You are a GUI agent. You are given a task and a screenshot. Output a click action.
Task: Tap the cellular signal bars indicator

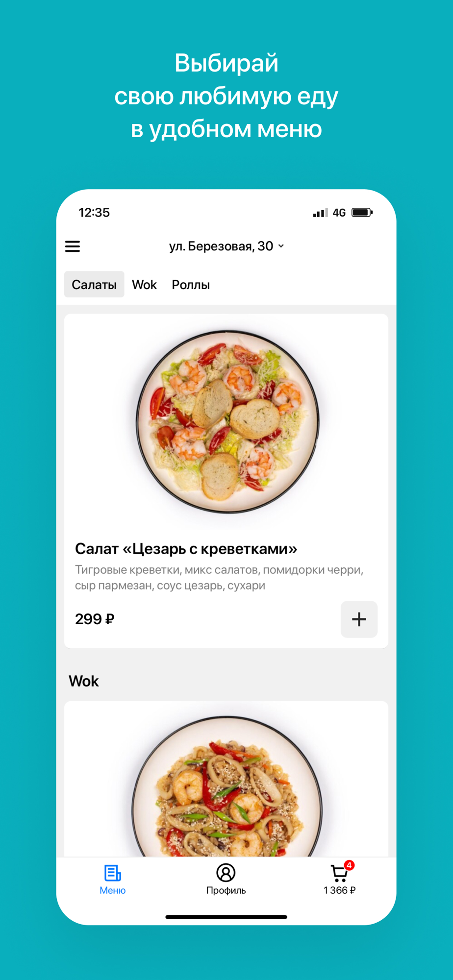click(320, 213)
